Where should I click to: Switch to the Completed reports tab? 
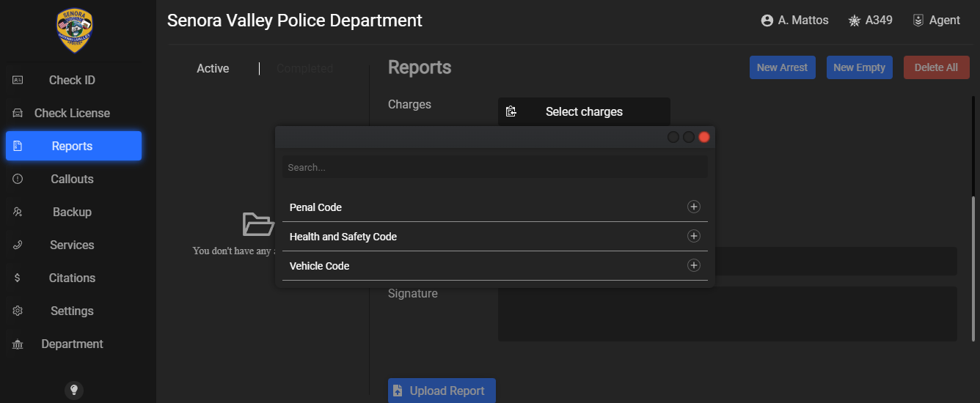click(x=304, y=68)
